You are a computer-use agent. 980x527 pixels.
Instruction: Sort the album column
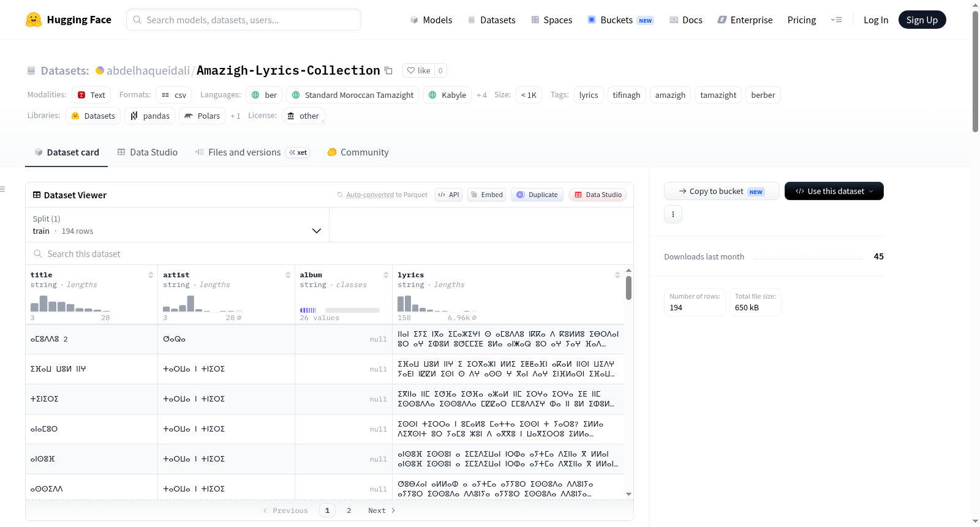(x=386, y=275)
